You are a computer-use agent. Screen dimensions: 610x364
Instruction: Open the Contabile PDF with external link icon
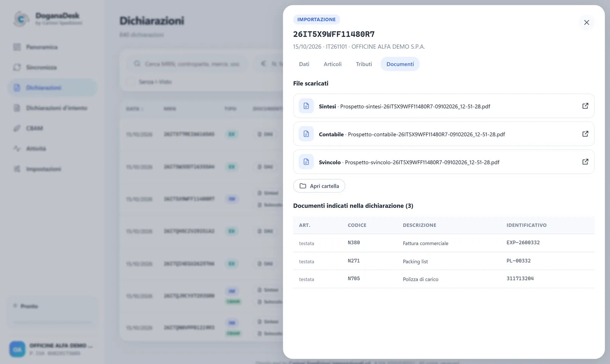585,134
